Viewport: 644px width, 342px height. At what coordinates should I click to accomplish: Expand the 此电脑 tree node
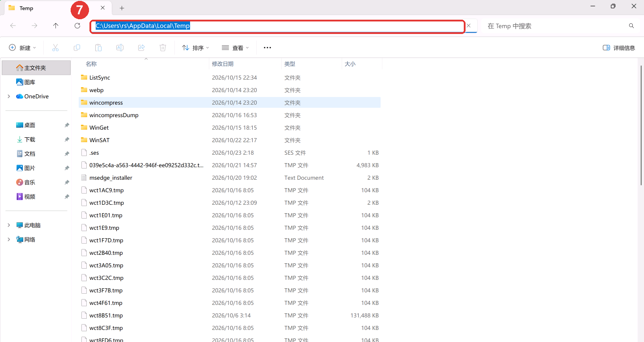pos(9,225)
